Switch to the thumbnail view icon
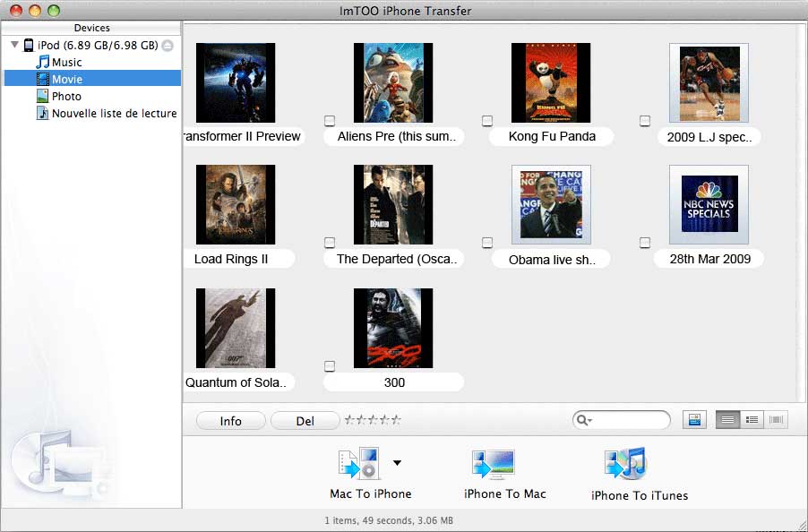Screen dimensions: 808x532 pyautogui.click(x=727, y=420)
